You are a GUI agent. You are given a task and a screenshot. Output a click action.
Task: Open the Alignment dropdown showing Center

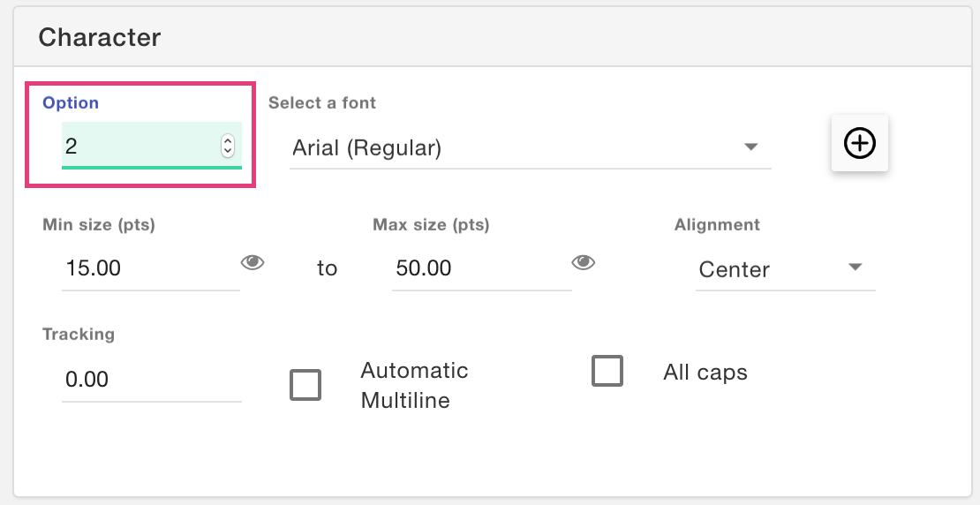click(786, 269)
